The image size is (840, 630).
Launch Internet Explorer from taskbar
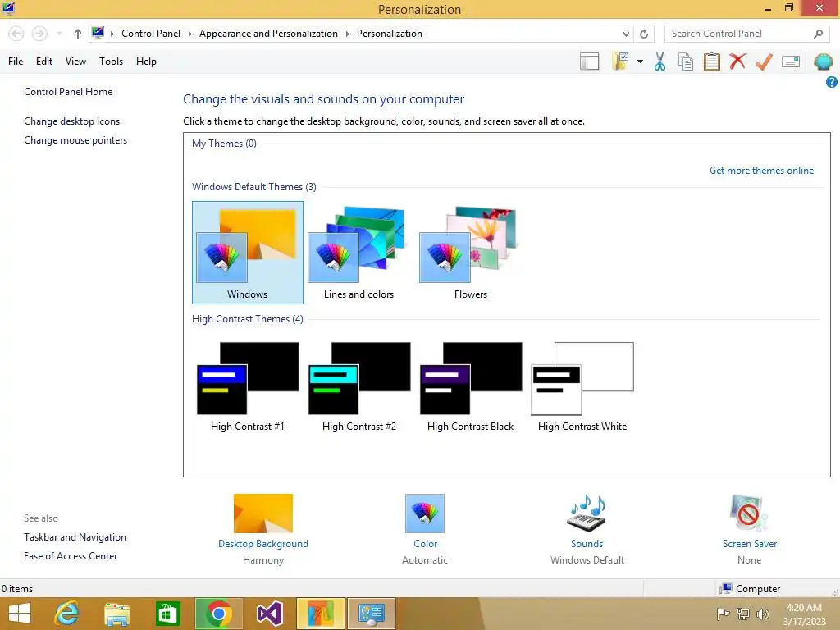click(x=66, y=614)
